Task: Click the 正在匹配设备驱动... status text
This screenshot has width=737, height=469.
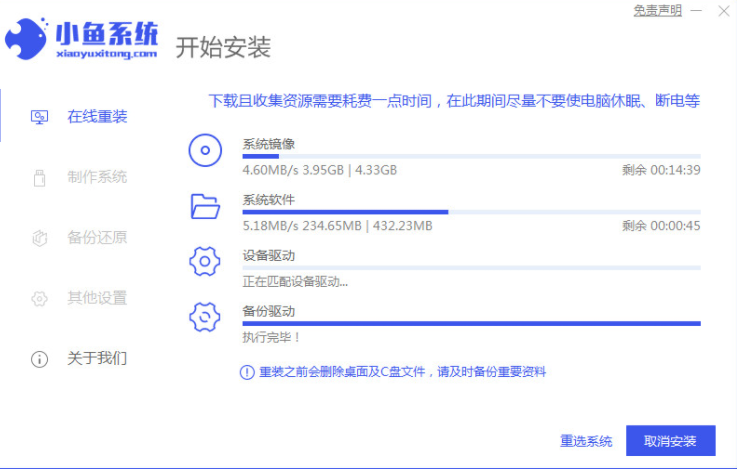Action: (295, 282)
